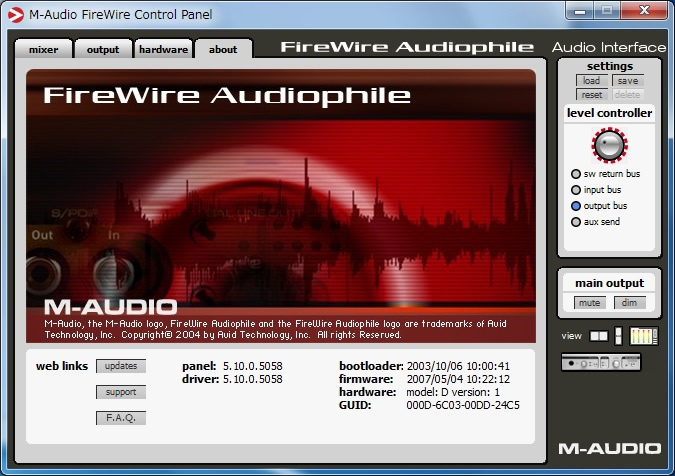The image size is (675, 476).
Task: Open the support web link
Action: [x=121, y=392]
